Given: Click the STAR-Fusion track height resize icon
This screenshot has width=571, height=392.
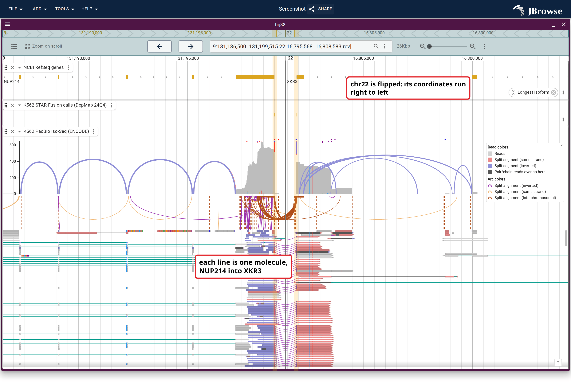Looking at the screenshot, I should tap(563, 120).
